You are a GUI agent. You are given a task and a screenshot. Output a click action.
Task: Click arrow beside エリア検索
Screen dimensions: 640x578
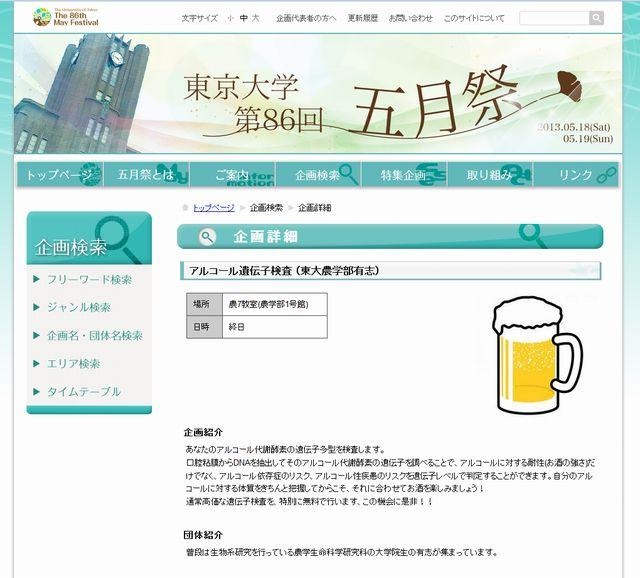pos(36,363)
